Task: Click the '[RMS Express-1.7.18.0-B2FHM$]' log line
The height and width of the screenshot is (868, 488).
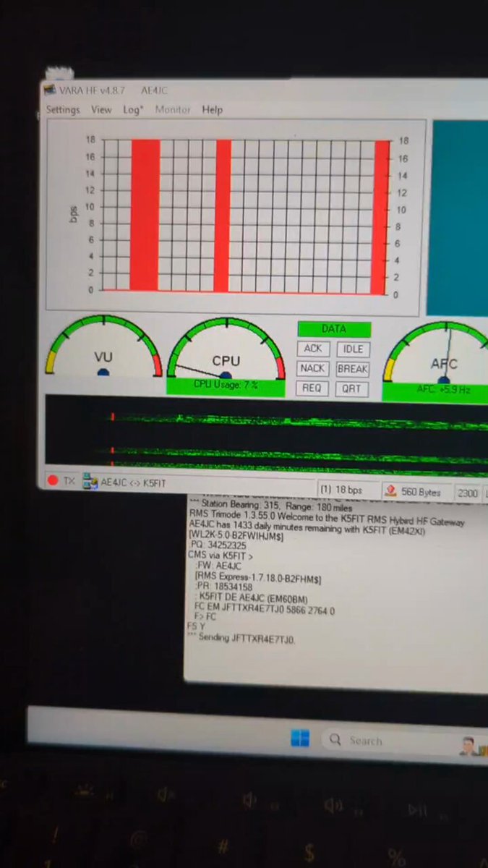Action: pyautogui.click(x=258, y=580)
